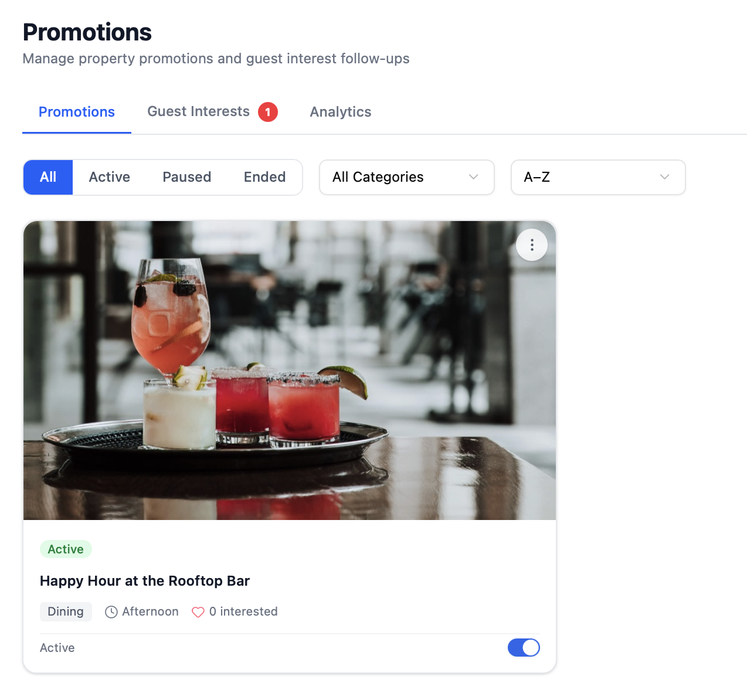The width and height of the screenshot is (747, 700).
Task: Click the red notification badge on Guest Interests
Action: coord(268,112)
